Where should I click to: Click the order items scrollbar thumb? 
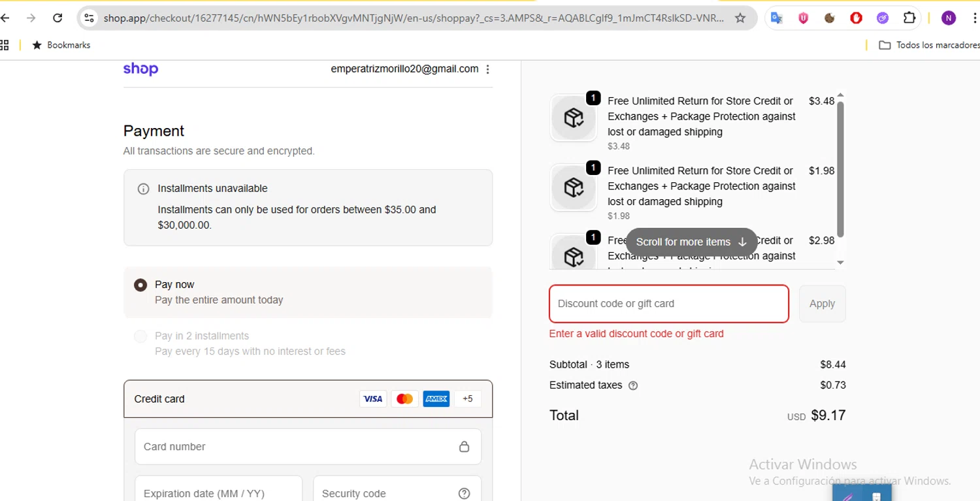[x=840, y=169]
